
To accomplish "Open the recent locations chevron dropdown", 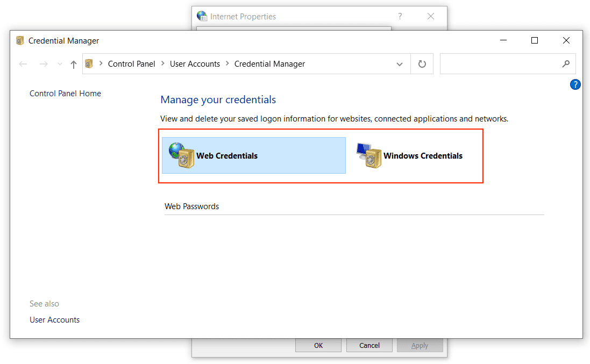I will click(59, 63).
